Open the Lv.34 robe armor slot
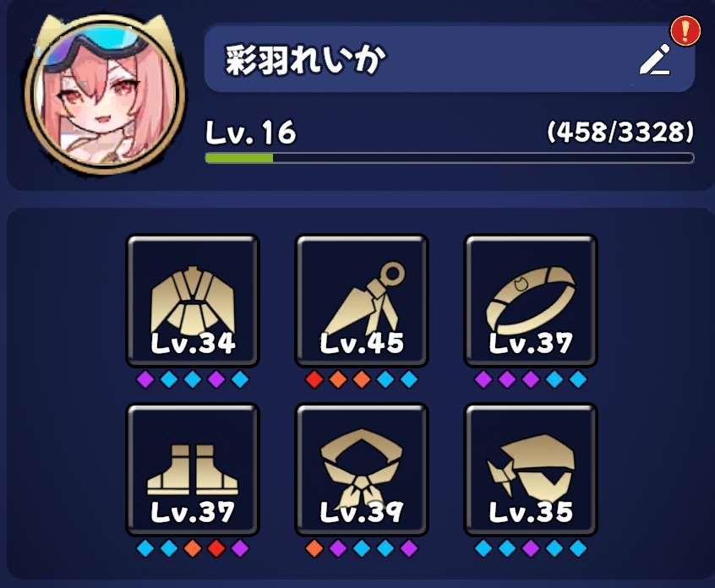715x588 pixels. pyautogui.click(x=193, y=301)
